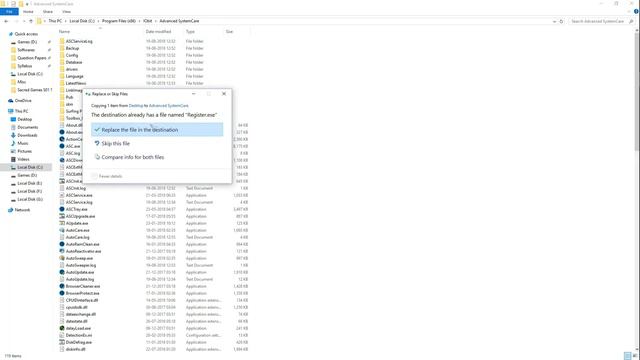Screen dimensions: 640x360
Task: Open Music under This PC
Action: coord(22,143)
